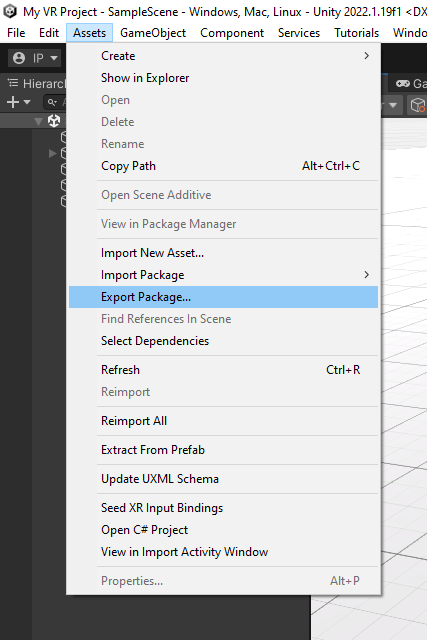
Task: Expand the Import Package submenu
Action: 223,275
